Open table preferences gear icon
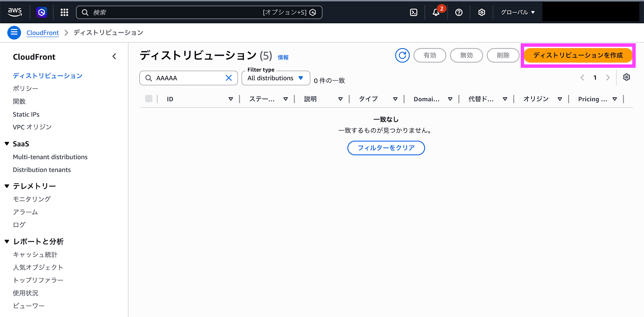This screenshot has width=644, height=317. click(626, 77)
